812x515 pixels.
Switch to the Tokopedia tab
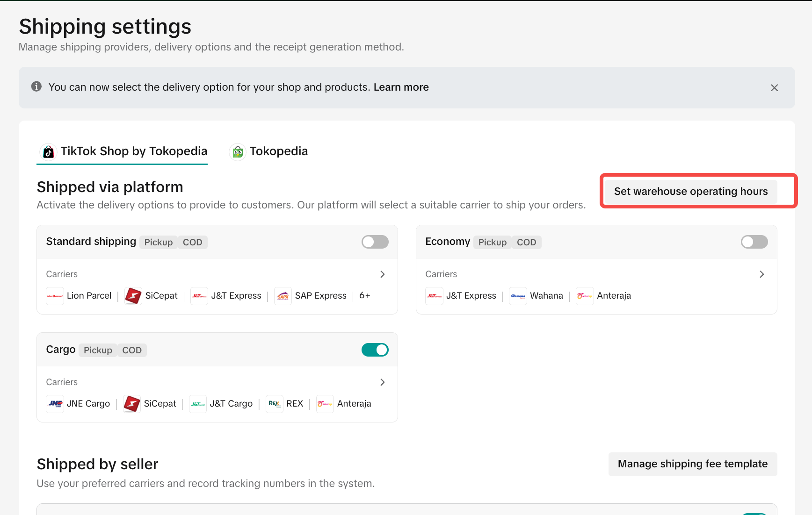click(269, 151)
